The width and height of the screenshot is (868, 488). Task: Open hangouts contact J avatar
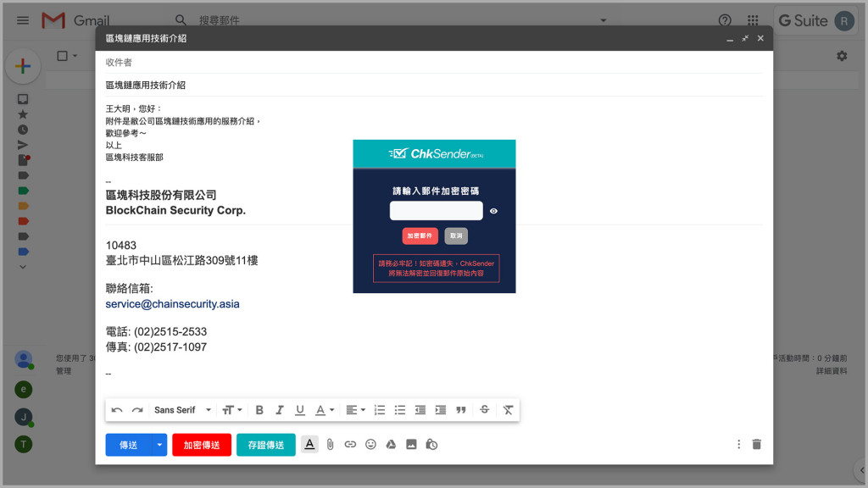click(x=23, y=417)
